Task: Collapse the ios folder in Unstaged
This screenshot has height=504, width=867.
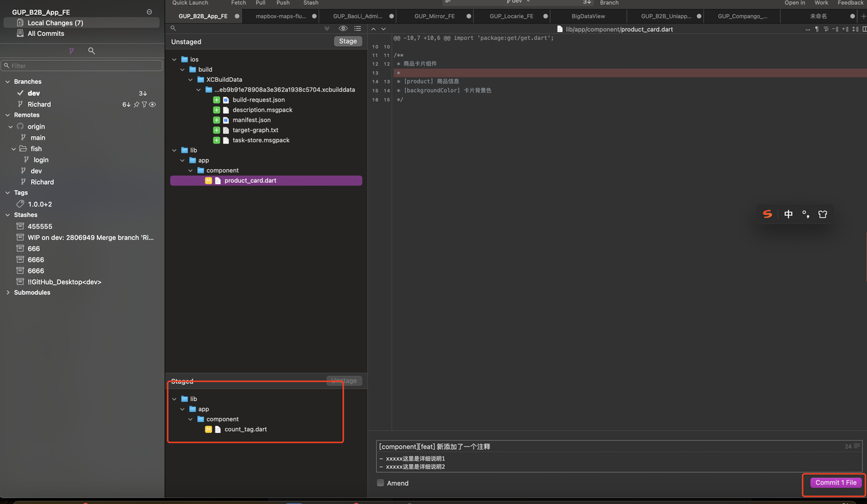Action: 175,60
